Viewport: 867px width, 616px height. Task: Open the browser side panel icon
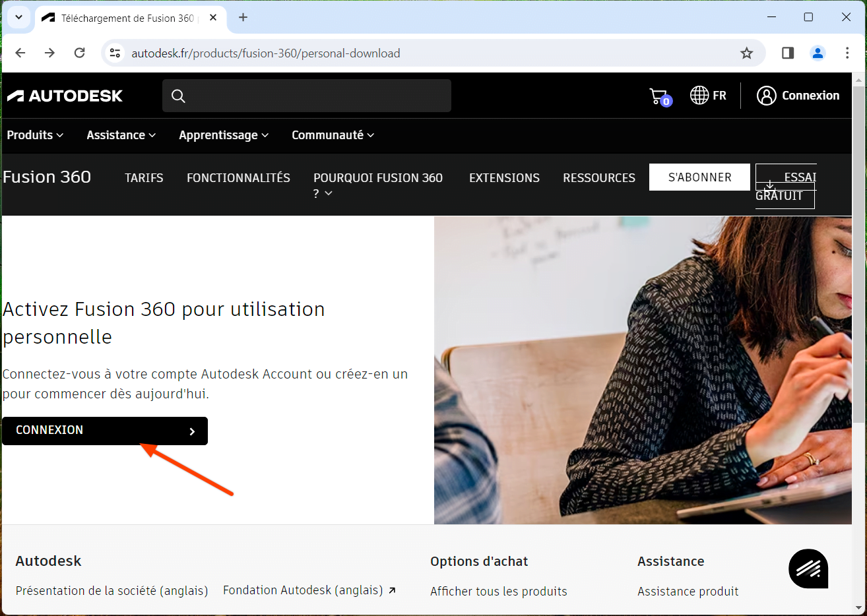tap(788, 53)
